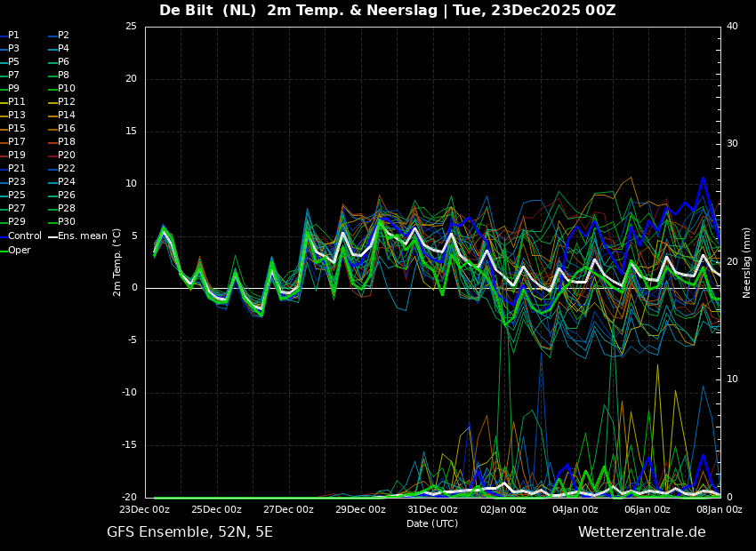The image size is (756, 551).
Task: Select the Ens. mean legend entry
Action: [x=83, y=236]
